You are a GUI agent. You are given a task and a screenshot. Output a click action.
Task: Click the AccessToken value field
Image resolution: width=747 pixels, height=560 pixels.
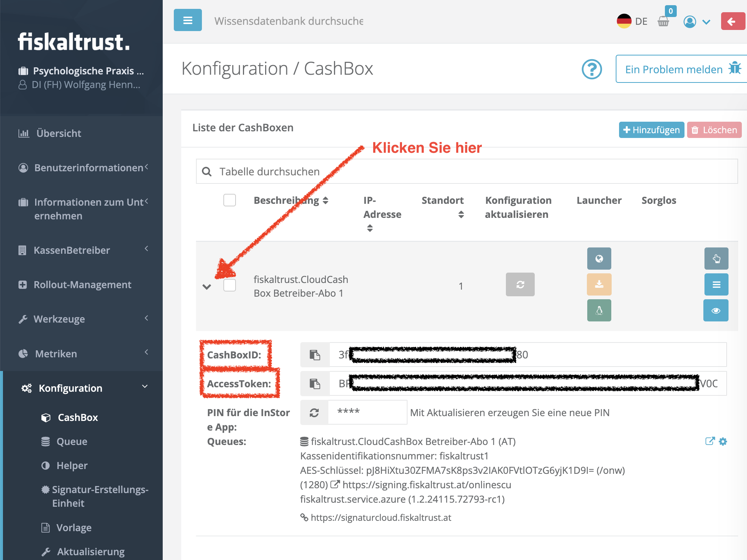[528, 384]
